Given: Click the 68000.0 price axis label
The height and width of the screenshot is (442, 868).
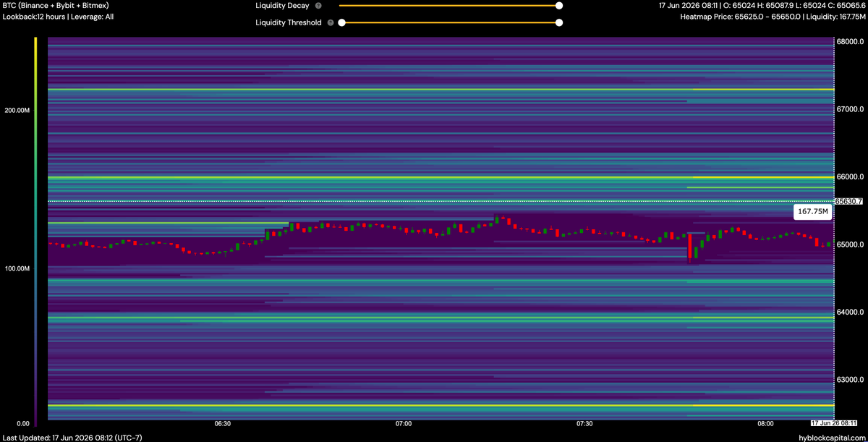Looking at the screenshot, I should click(851, 42).
